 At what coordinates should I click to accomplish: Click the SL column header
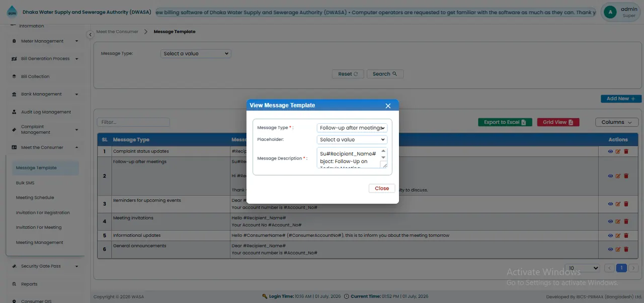coord(105,139)
